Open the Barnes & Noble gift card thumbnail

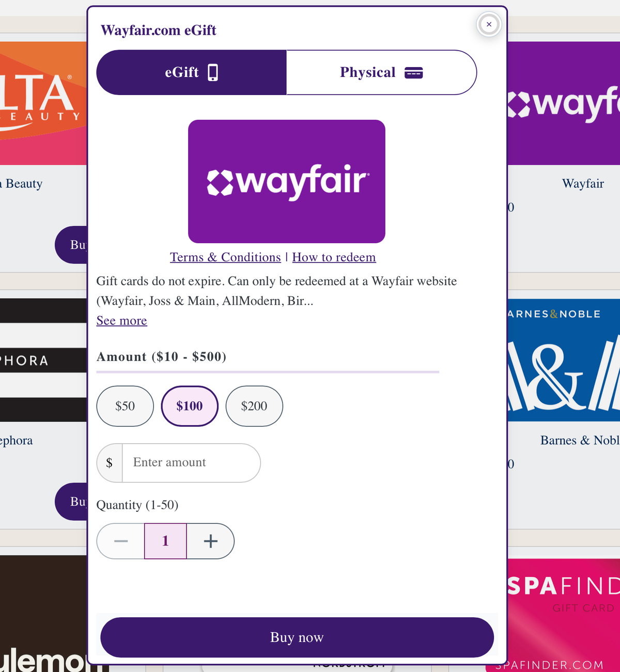click(x=564, y=360)
